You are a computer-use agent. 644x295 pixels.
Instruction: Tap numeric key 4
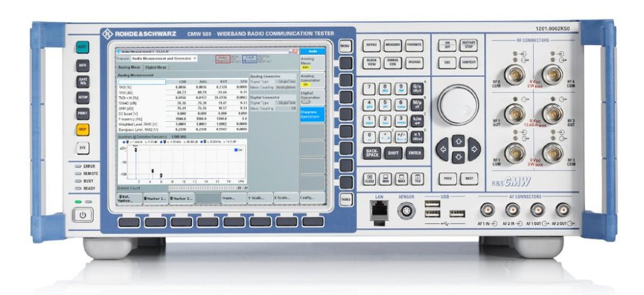click(369, 104)
